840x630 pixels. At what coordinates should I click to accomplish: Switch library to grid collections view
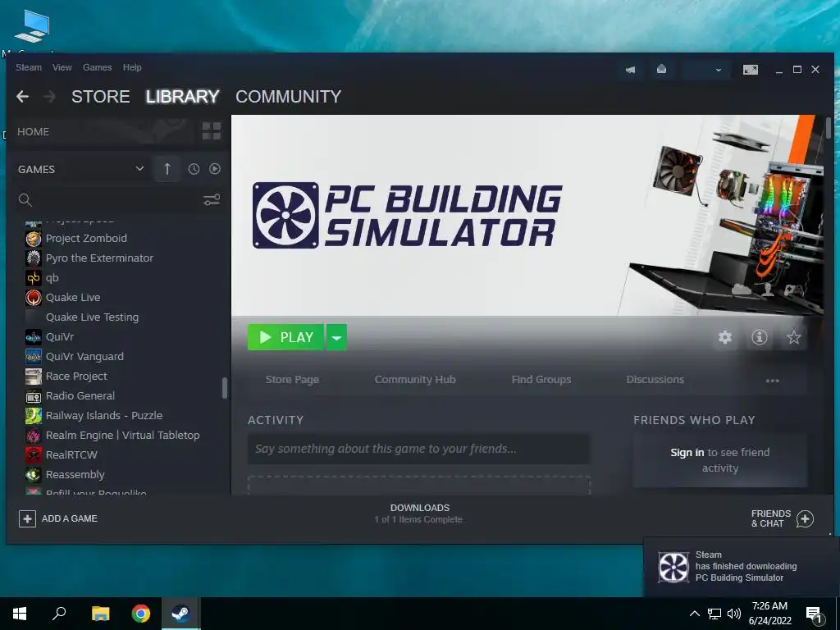click(x=211, y=131)
